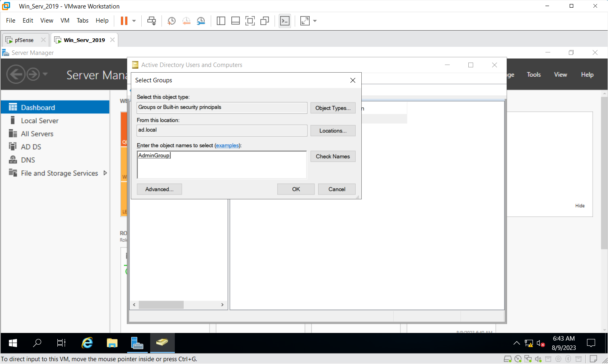Close the Select Groups dialog
The image size is (608, 364).
click(353, 80)
